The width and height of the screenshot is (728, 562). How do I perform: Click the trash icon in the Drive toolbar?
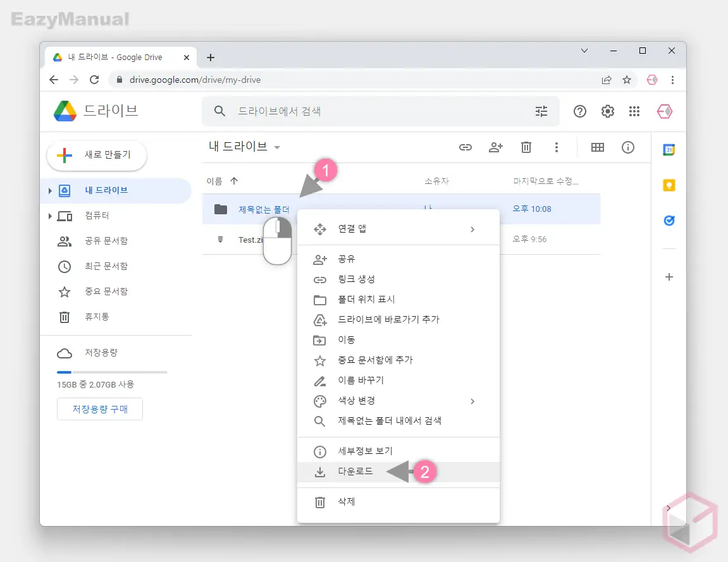526,147
